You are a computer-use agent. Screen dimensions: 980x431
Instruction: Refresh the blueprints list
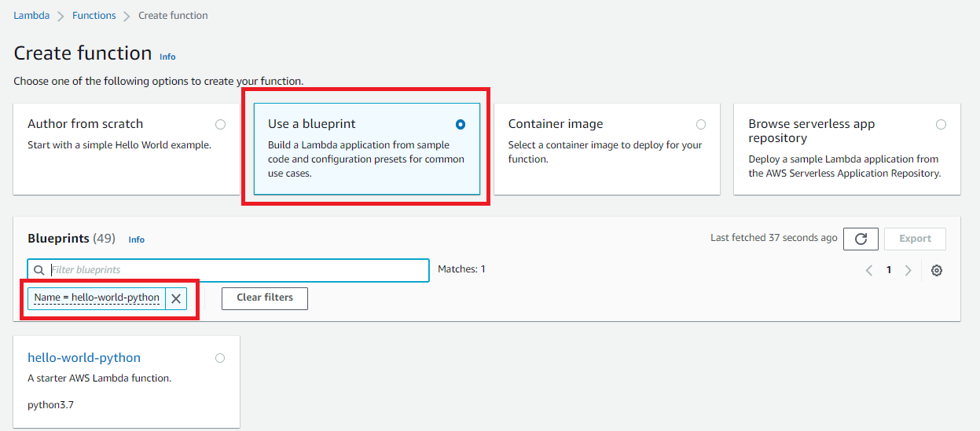click(x=861, y=239)
